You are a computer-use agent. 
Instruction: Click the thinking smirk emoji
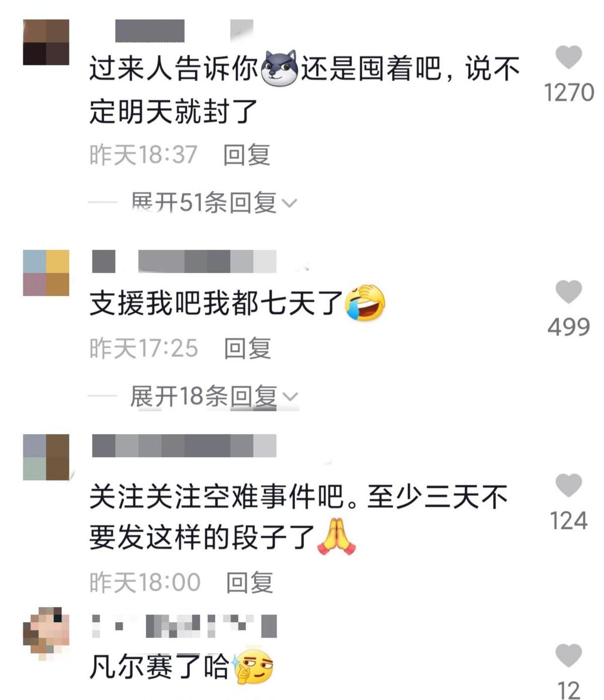click(x=253, y=666)
